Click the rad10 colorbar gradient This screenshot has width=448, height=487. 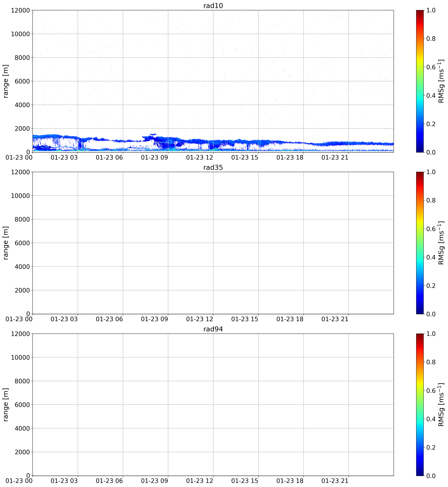(420, 81)
